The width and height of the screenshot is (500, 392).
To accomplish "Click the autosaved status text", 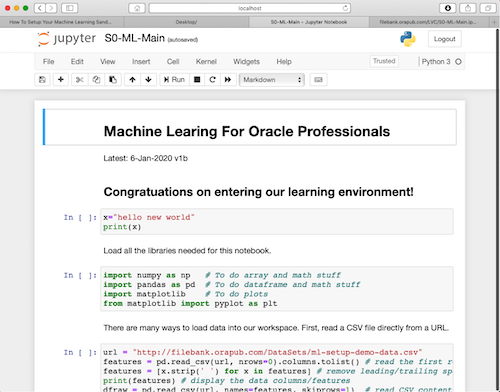I will pos(183,40).
